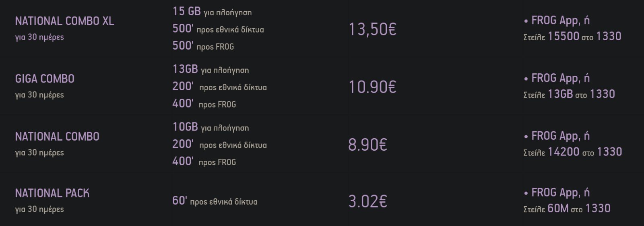Click the 15 GB browsing data line
This screenshot has width=644, height=226.
click(212, 11)
